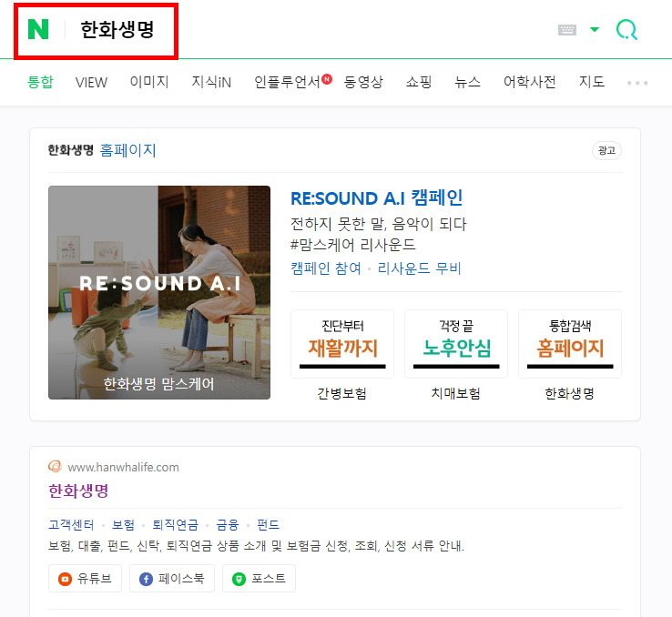Open the 펀드 sublink
Viewport: 672px width, 617px height.
click(x=269, y=524)
